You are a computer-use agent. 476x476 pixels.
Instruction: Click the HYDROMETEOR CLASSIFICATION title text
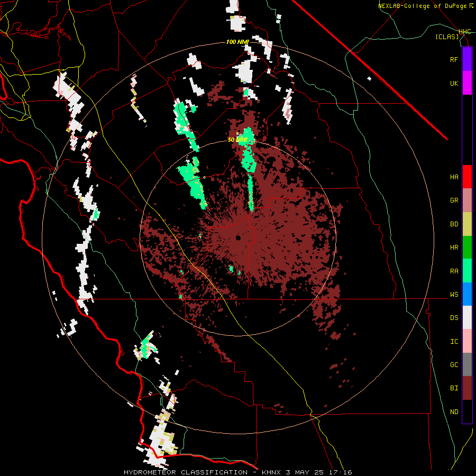(x=186, y=472)
